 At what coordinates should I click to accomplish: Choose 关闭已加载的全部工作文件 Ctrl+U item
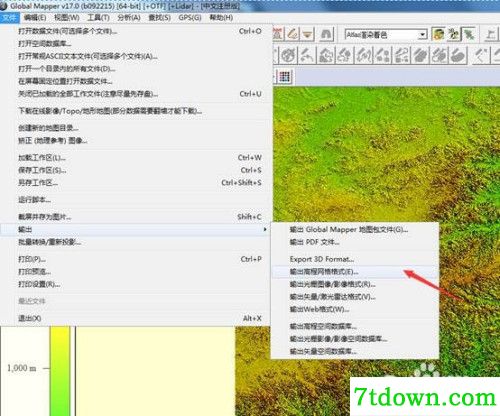click(x=135, y=94)
